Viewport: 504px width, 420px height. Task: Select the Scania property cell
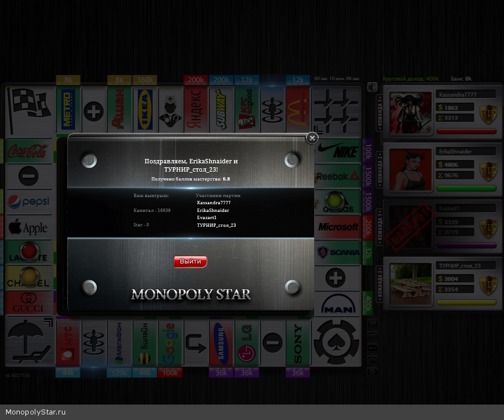[x=337, y=252]
